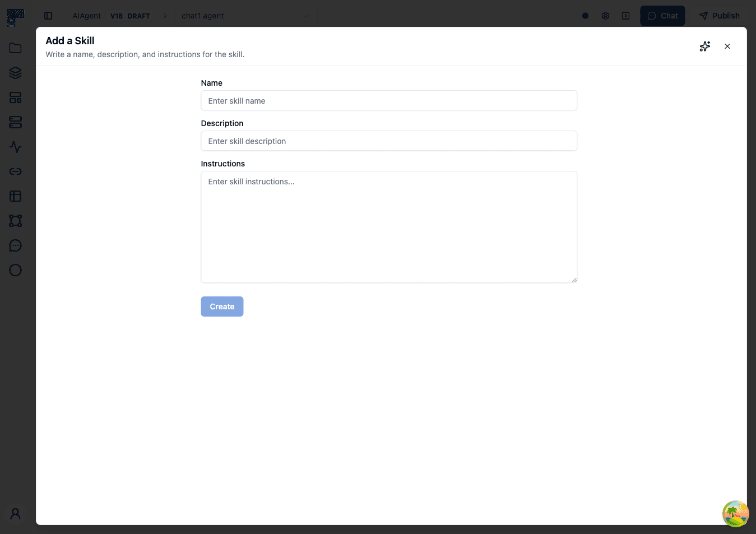Click the skill name input field

389,101
